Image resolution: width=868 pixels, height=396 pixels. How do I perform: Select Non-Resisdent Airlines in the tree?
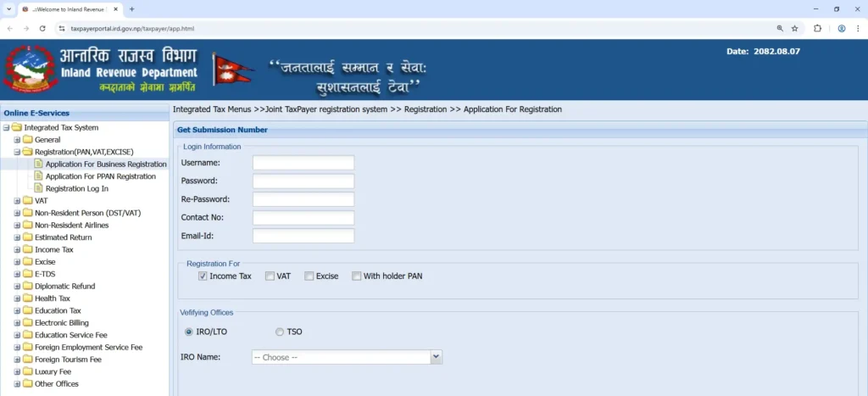tap(71, 225)
